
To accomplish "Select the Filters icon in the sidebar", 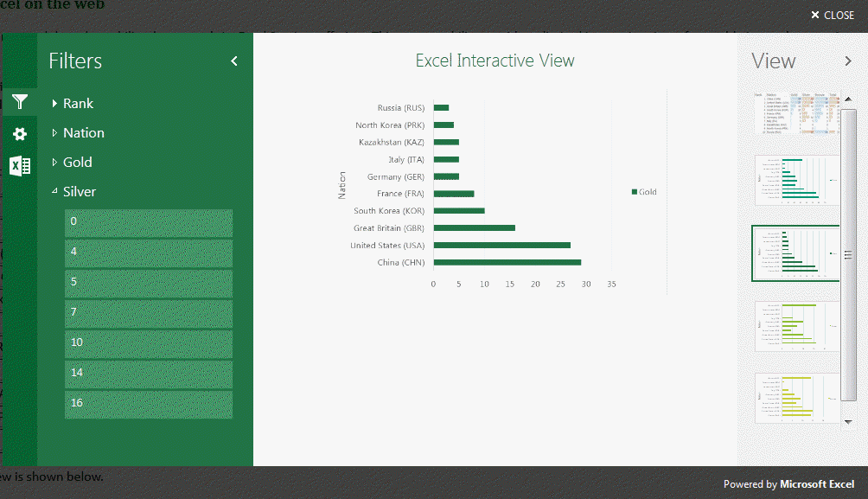I will (x=19, y=102).
